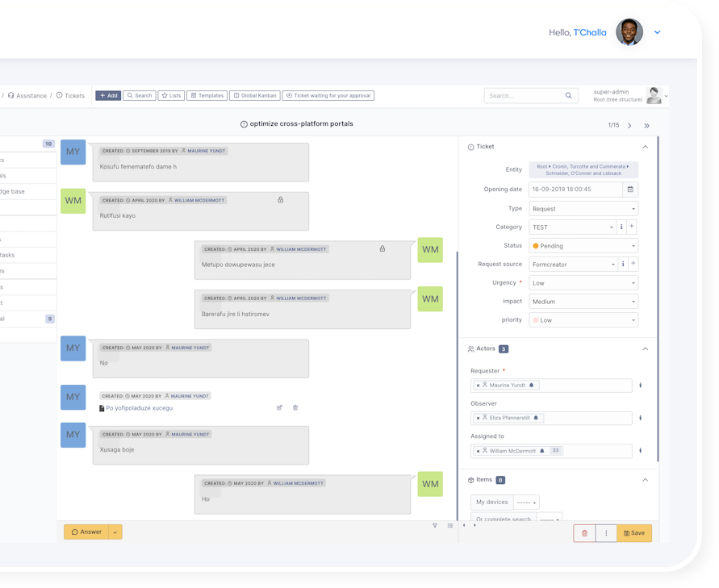
Task: Open the My devices dropdown
Action: 526,503
